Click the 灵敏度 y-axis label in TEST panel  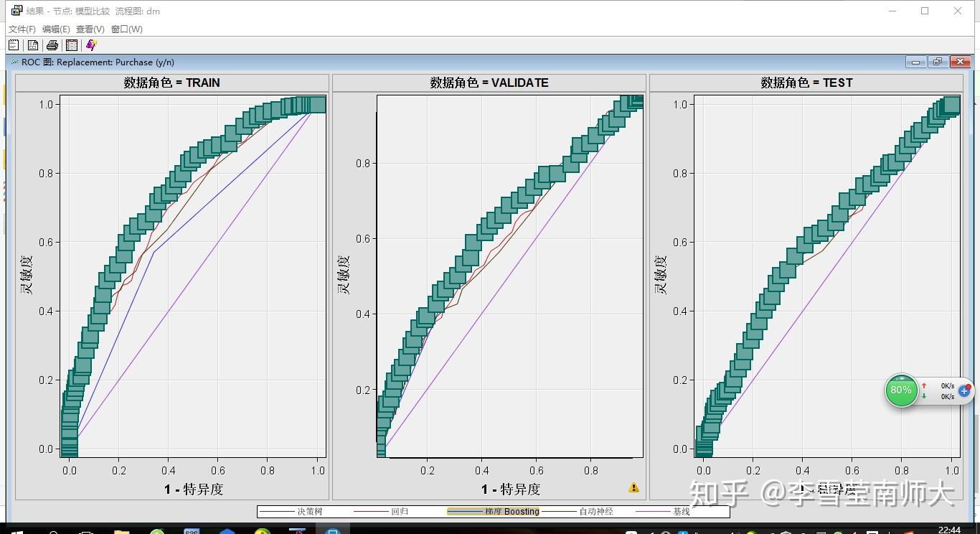[661, 276]
